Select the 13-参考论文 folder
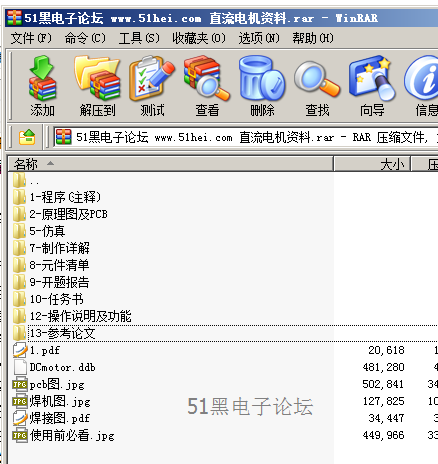Viewport: 438px width, 464px height. pos(62,333)
